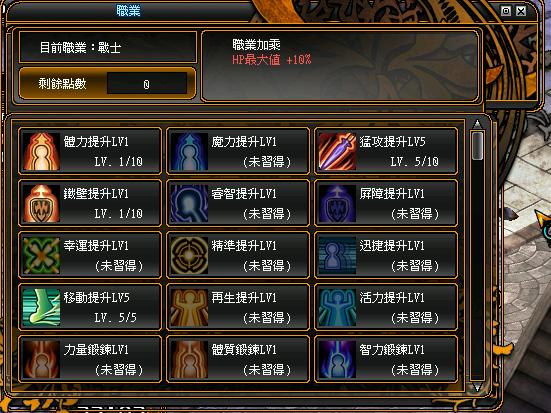Click the 幸運提升LV1 clover icon
Screen dimensions: 551x413
(41, 256)
